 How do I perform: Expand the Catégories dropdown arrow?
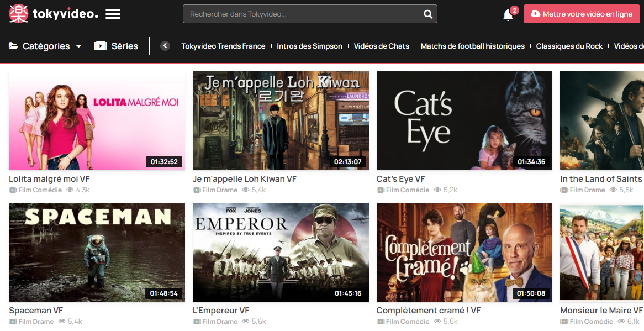tap(78, 46)
